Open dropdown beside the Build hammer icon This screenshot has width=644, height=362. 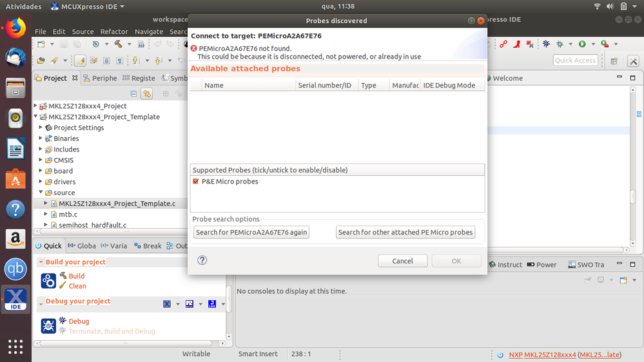coord(129,44)
